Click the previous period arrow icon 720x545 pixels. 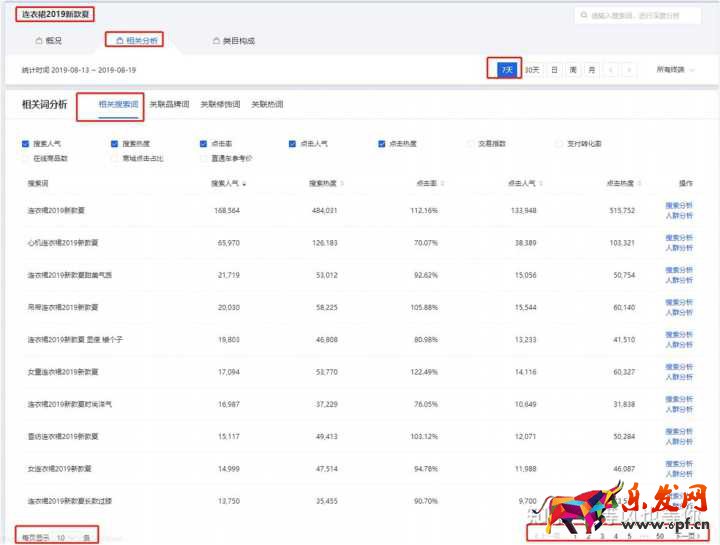[x=612, y=70]
